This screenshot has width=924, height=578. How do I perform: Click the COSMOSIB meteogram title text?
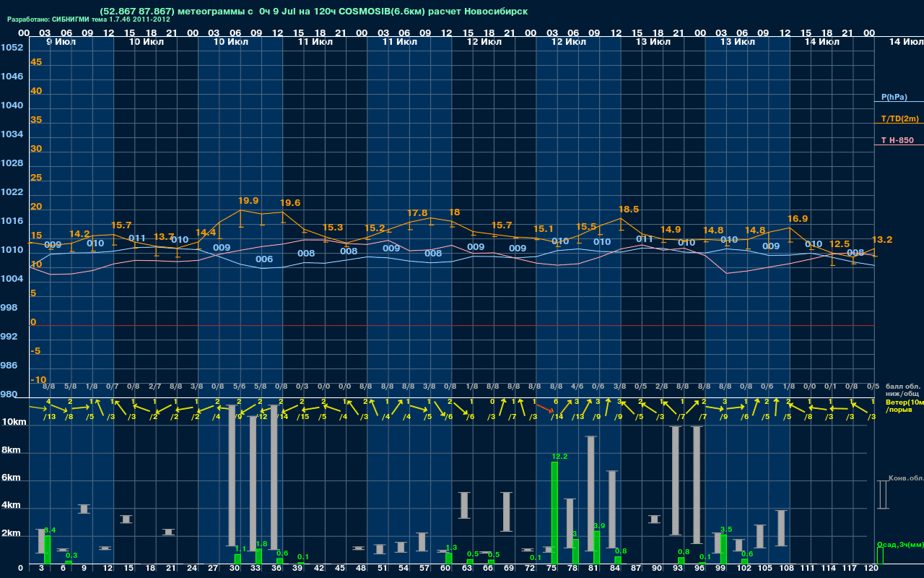click(x=313, y=12)
